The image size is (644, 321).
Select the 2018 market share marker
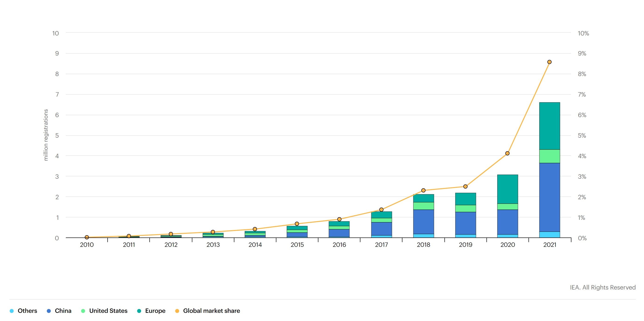423,190
